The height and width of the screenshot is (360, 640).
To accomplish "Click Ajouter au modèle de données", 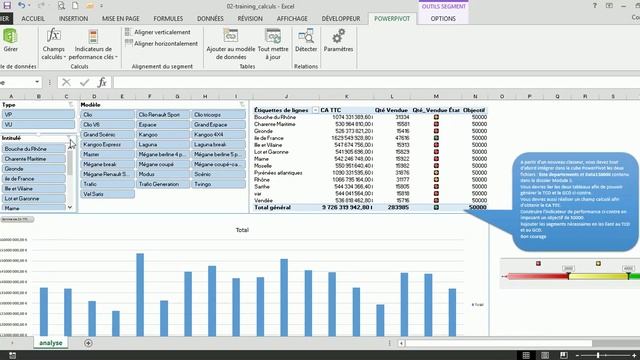I will point(231,44).
